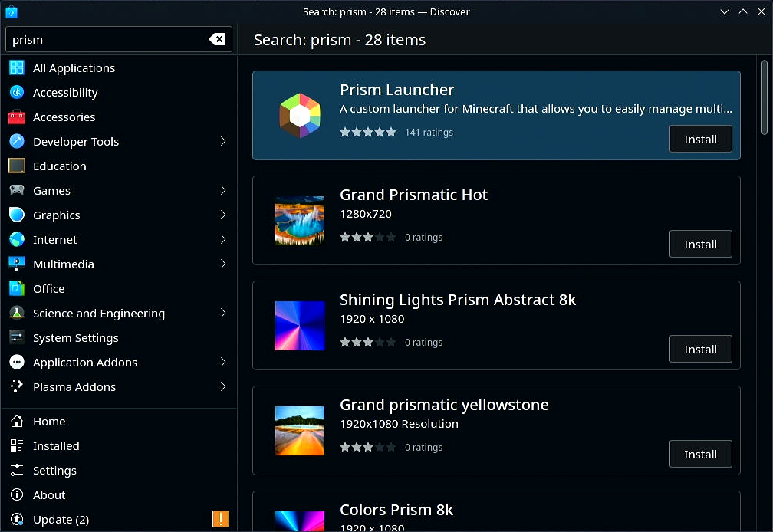Expand the Application Addons category

point(222,362)
